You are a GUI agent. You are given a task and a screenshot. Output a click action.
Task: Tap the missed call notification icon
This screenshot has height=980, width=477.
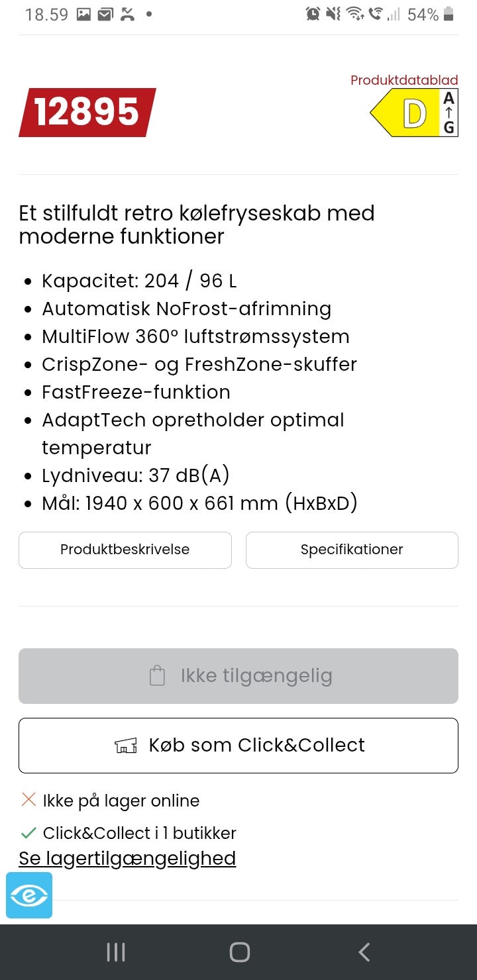click(127, 15)
